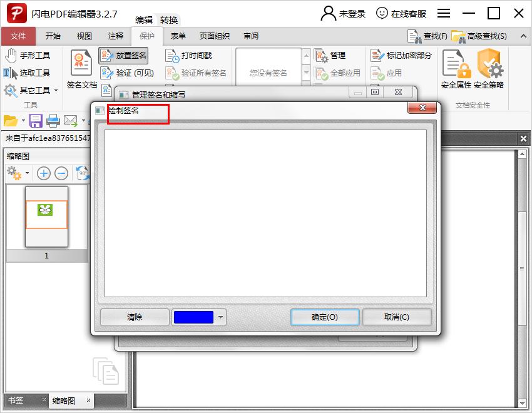
Task: Open the print icon in quick toolbar
Action: click(x=53, y=121)
